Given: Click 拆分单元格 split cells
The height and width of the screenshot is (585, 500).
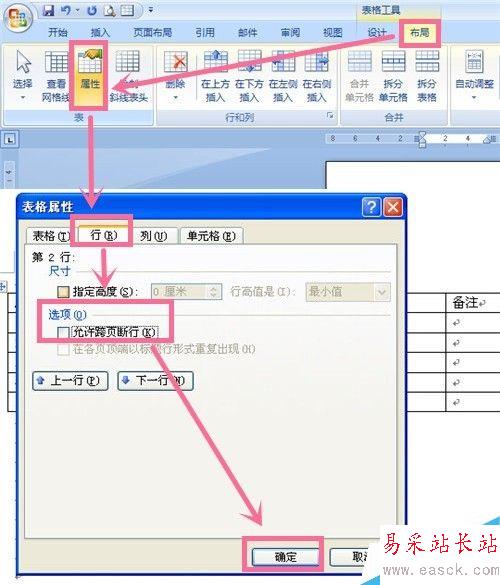Looking at the screenshot, I should click(393, 76).
